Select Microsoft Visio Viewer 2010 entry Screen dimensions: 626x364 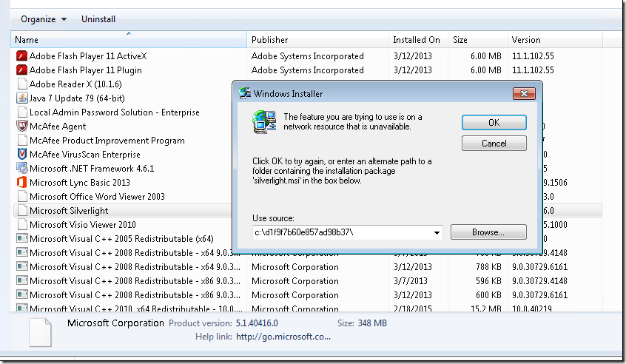click(x=83, y=225)
